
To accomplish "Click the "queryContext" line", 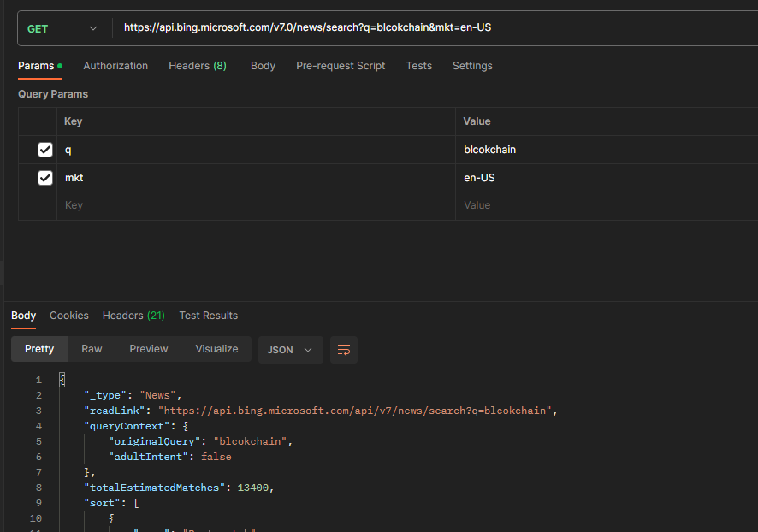I will (x=136, y=426).
